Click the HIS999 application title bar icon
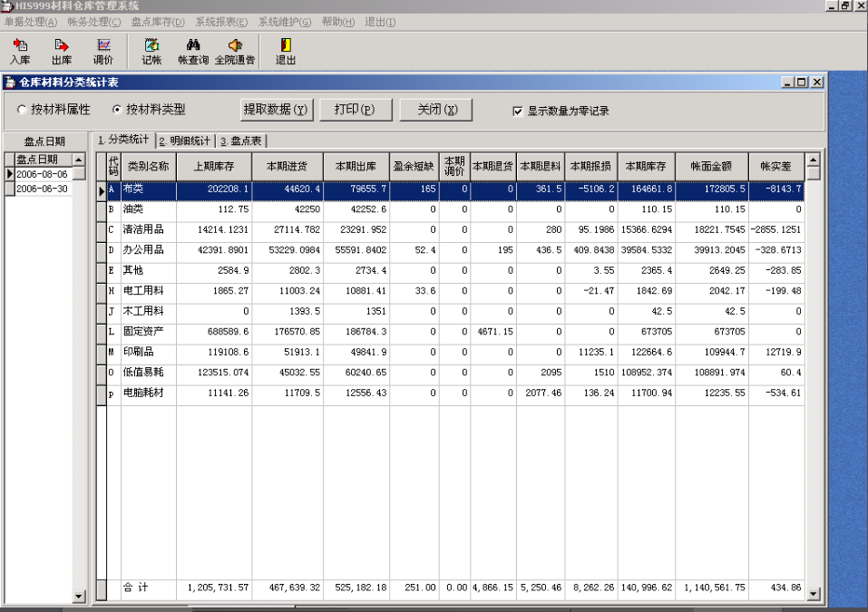Screen dimensions: 868x612 click(x=6, y=6)
